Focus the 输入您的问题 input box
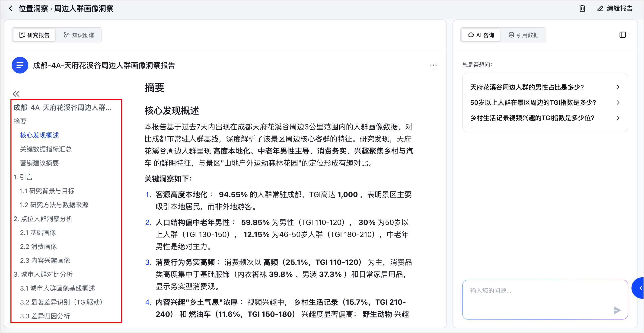Viewport: 644px width, 333px height. click(x=545, y=299)
